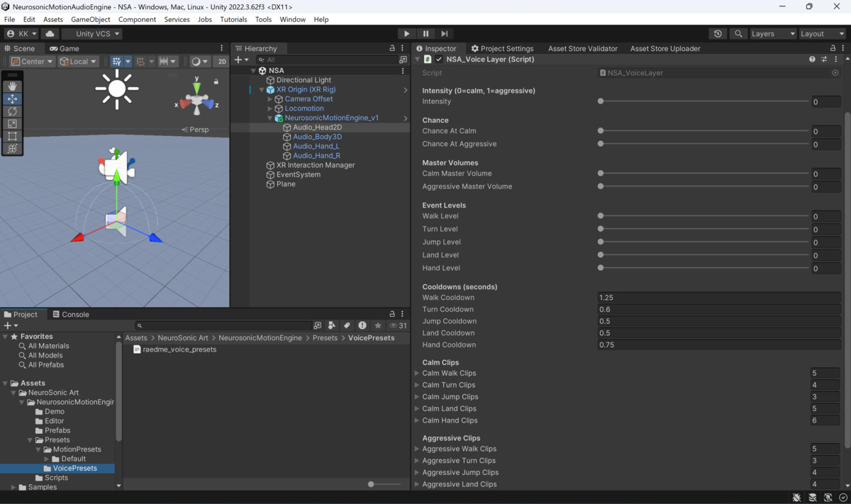The width and height of the screenshot is (851, 504).
Task: Open the search window with the magnifier icon
Action: [x=738, y=33]
